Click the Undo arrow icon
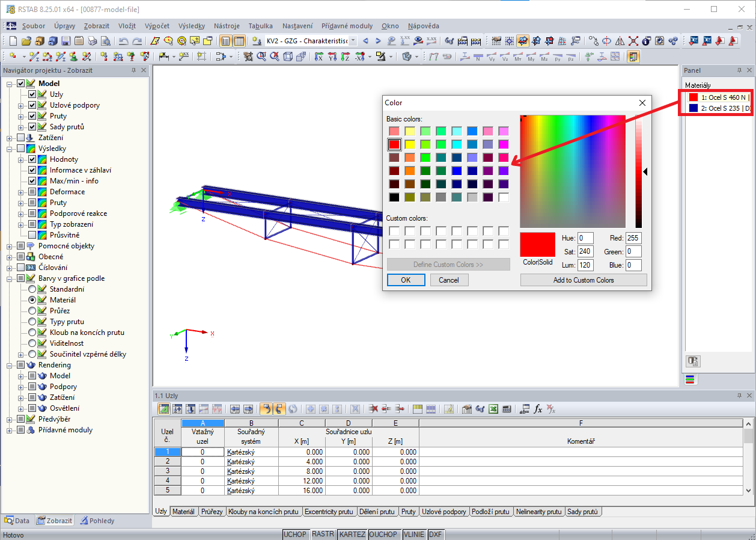The image size is (756, 540). [123, 41]
